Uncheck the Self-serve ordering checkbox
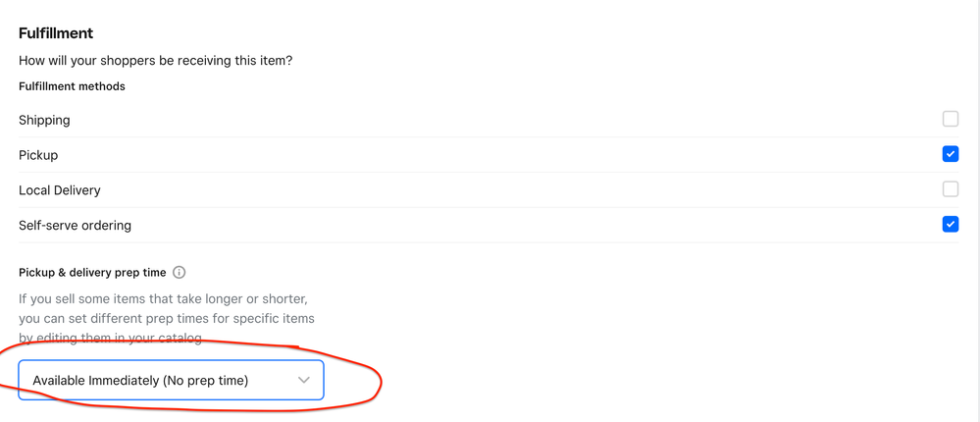Screen dimensions: 980x422 coord(950,225)
